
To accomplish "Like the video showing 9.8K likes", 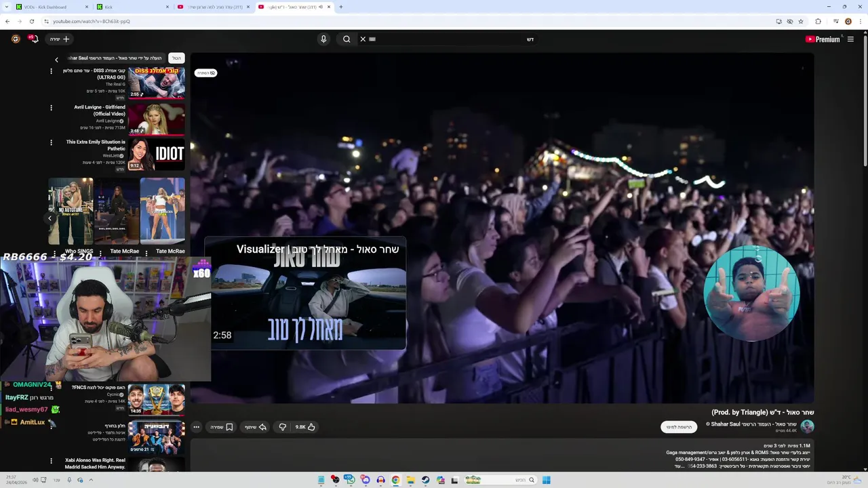I will tap(306, 427).
